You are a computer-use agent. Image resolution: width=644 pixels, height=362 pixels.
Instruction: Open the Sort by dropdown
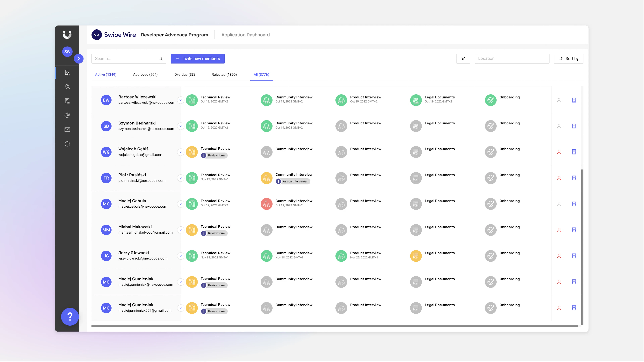(x=569, y=58)
